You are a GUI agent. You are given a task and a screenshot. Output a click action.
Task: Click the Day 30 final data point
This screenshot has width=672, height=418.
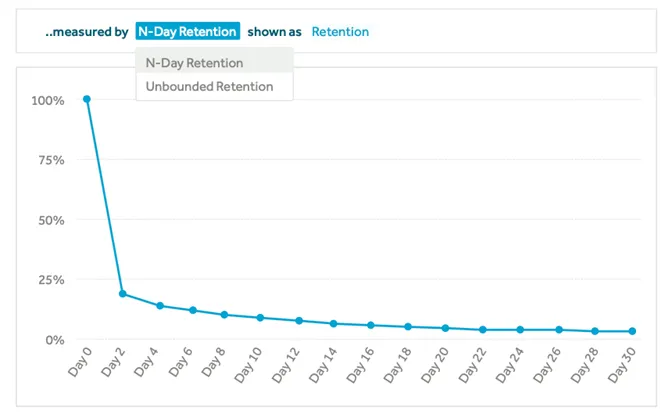[x=632, y=331]
